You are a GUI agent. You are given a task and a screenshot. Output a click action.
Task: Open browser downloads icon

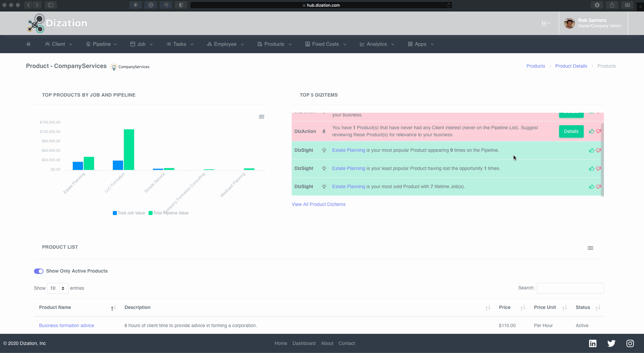click(597, 5)
